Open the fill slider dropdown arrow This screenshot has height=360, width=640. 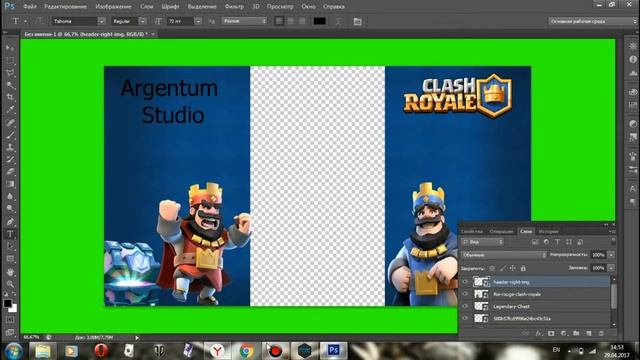tap(611, 268)
